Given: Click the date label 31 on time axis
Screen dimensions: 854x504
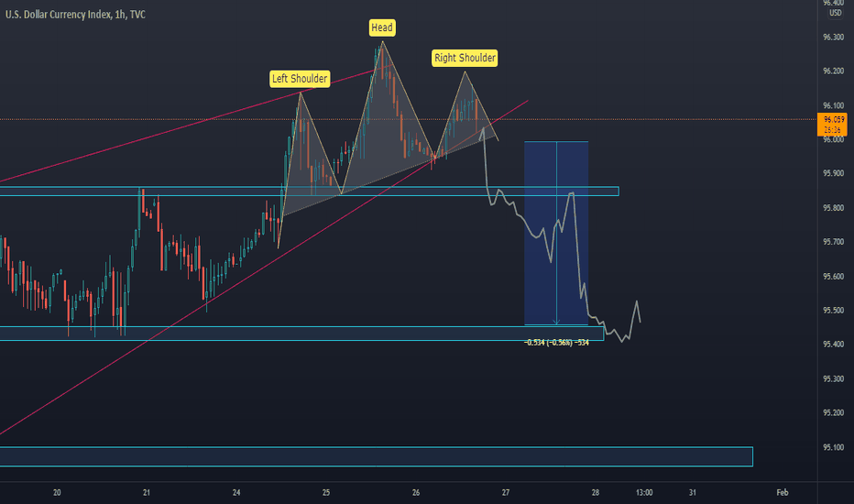Looking at the screenshot, I should pos(692,493).
